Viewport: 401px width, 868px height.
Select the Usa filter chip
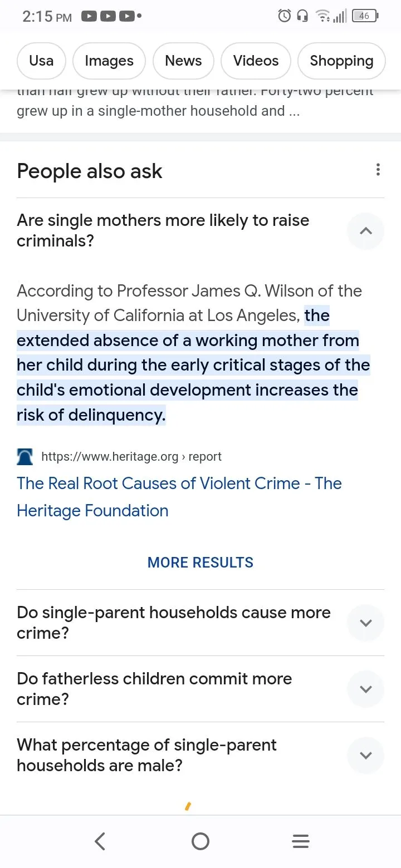pyautogui.click(x=41, y=61)
